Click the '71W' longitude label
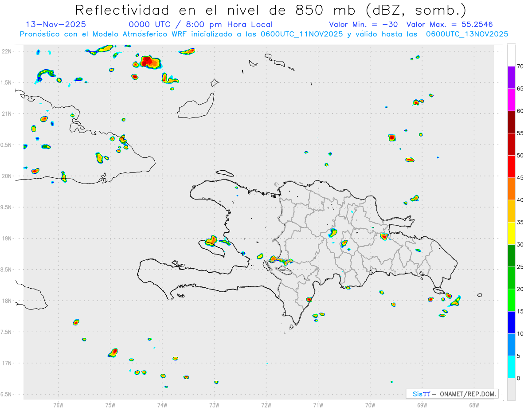532x411 pixels. [318, 405]
